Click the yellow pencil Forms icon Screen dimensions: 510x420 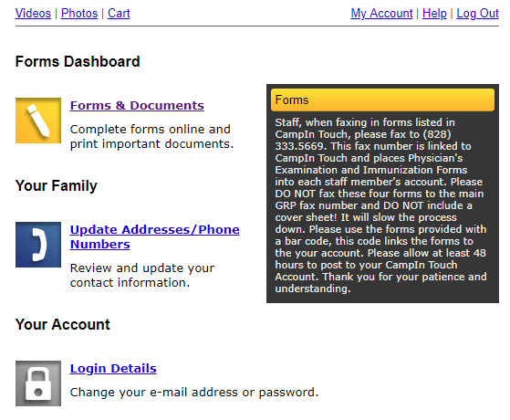[38, 121]
